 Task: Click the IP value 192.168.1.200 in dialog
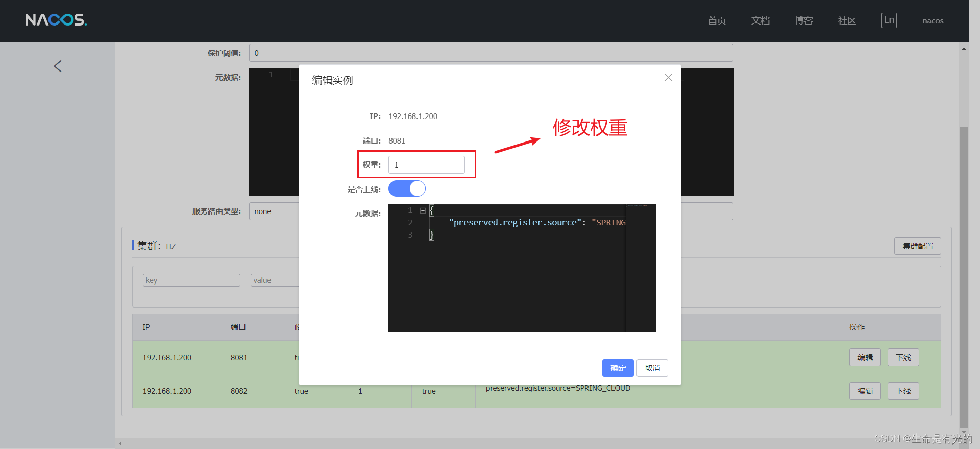[413, 116]
